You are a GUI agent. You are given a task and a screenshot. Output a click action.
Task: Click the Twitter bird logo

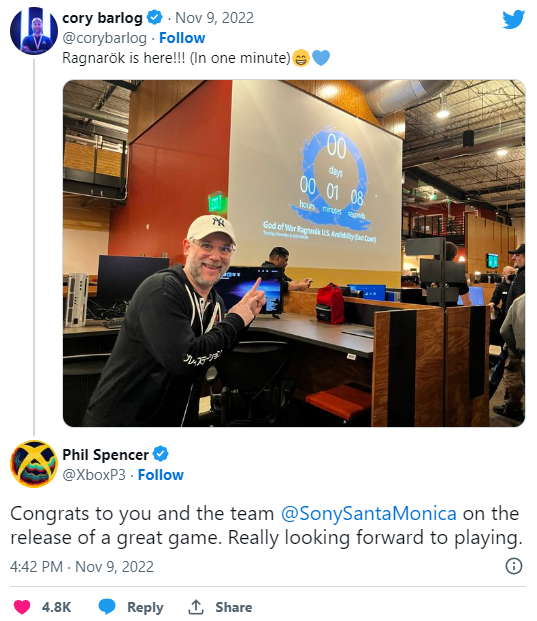pyautogui.click(x=514, y=19)
